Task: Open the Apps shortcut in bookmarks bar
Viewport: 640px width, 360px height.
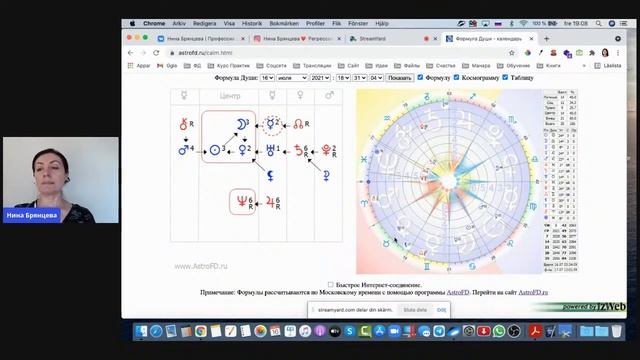Action: 139,66
